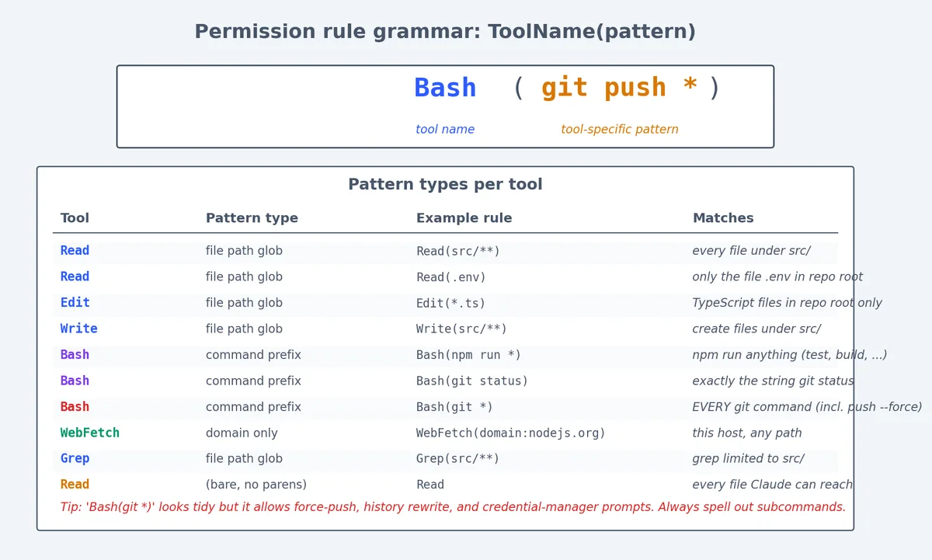Viewport: 932px width, 560px height.
Task: Click 'file path glob' in the Grep row
Action: (244, 459)
